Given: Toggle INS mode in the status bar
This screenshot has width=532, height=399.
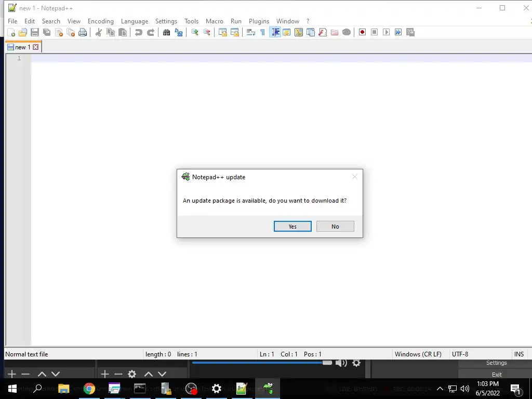Looking at the screenshot, I should [x=519, y=354].
